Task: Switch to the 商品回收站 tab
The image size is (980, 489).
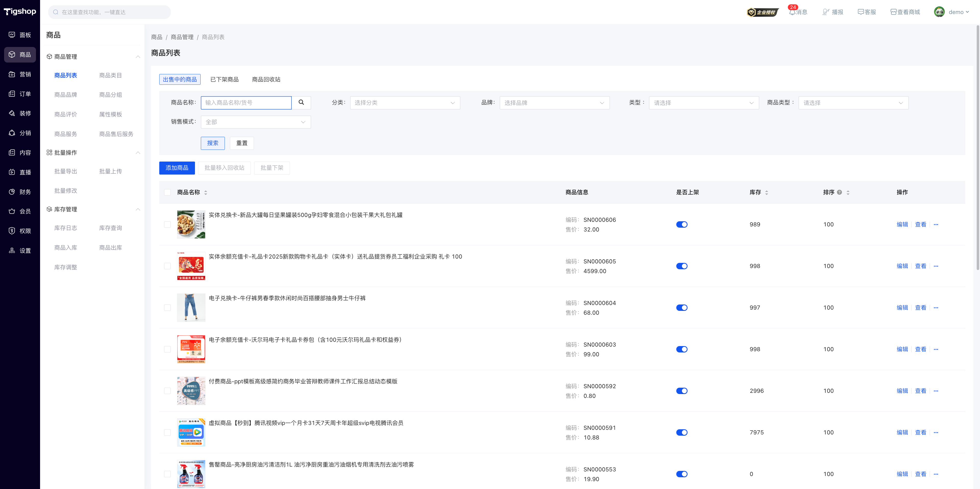Action: [266, 80]
